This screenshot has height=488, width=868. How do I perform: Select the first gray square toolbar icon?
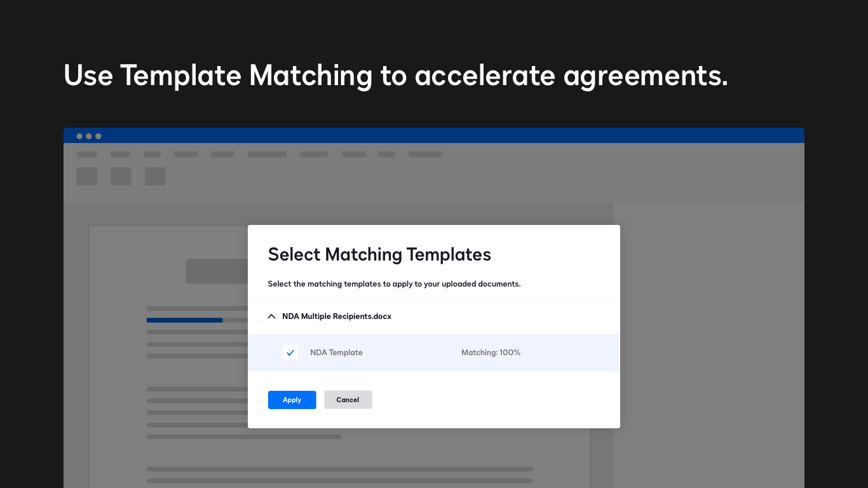point(86,176)
